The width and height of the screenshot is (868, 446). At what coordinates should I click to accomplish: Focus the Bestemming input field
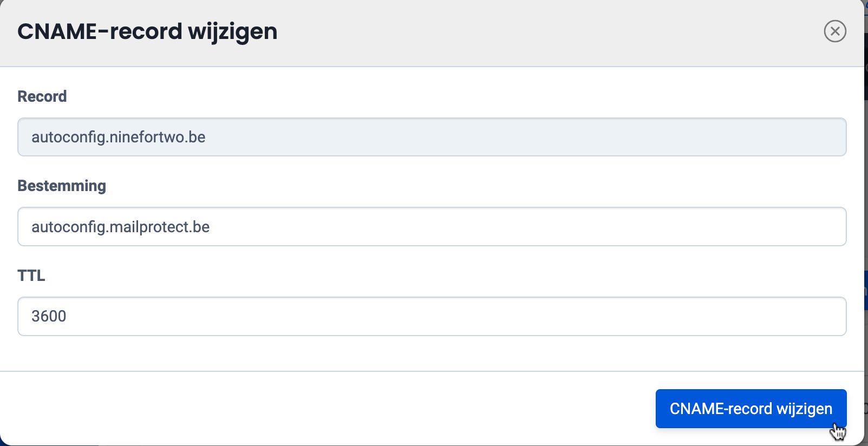pos(432,227)
